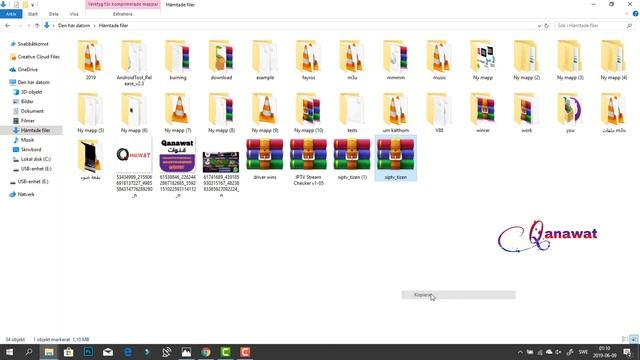
Task: Select OneDrive in navigation pane
Action: click(27, 69)
